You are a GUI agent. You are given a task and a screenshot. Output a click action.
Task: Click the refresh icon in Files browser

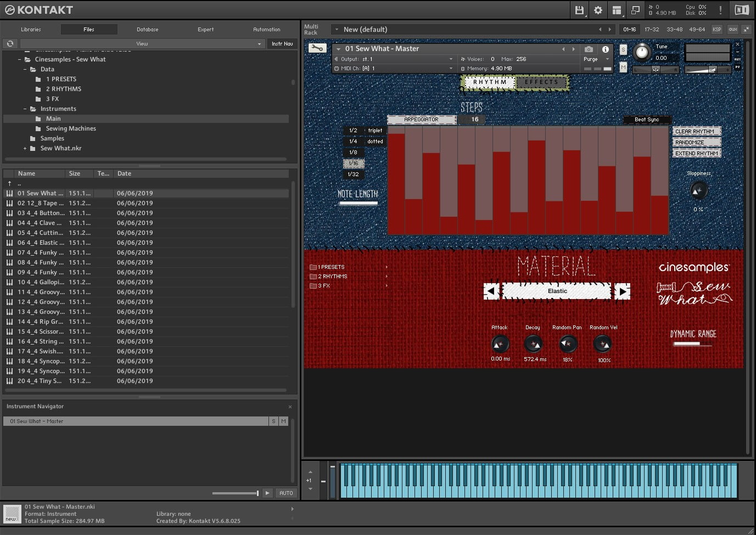pos(10,43)
